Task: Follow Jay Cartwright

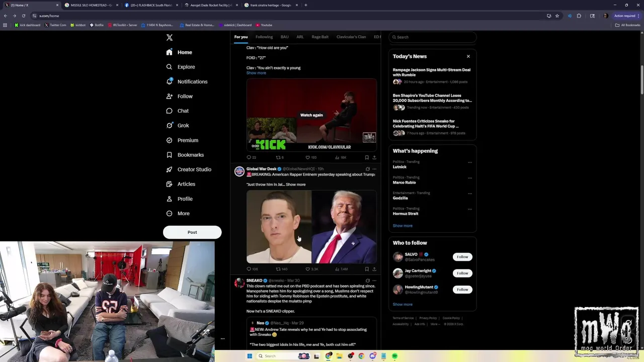Action: coord(462,273)
